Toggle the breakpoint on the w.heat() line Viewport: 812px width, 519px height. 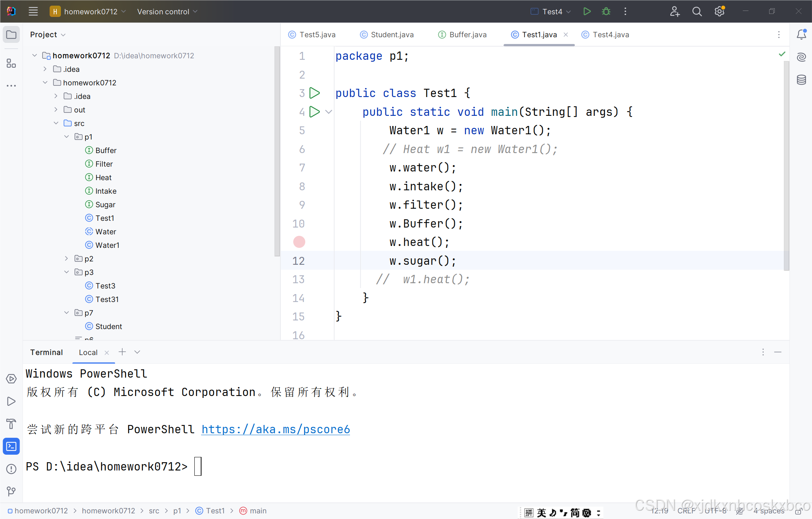coord(299,242)
